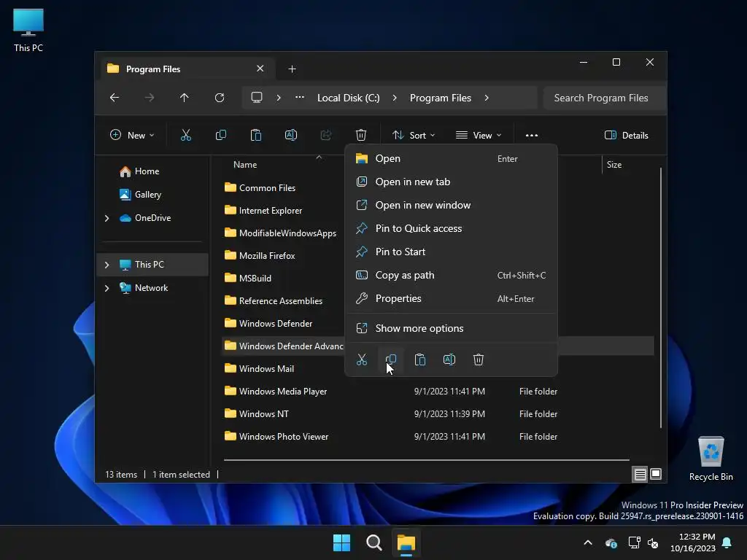Click the PC monitor icon in the address bar

pyautogui.click(x=257, y=98)
